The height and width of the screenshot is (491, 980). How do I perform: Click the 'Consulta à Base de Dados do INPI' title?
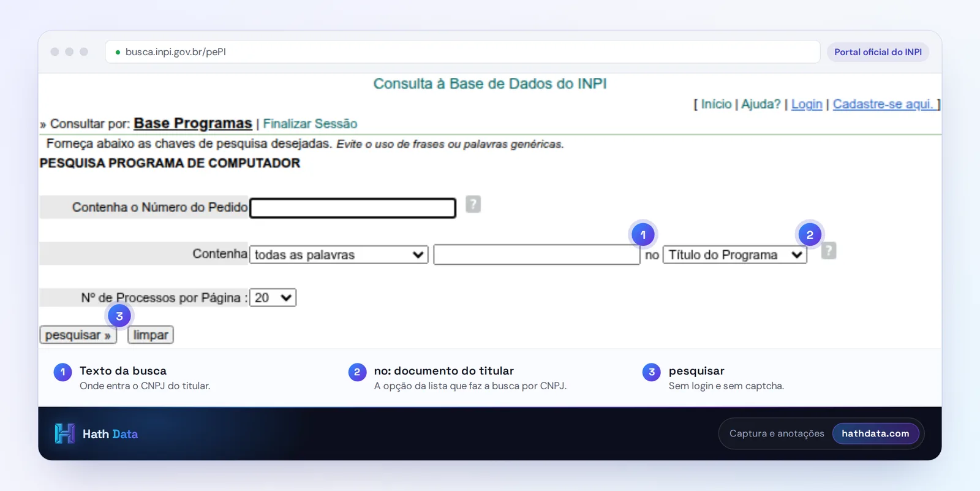(x=490, y=84)
